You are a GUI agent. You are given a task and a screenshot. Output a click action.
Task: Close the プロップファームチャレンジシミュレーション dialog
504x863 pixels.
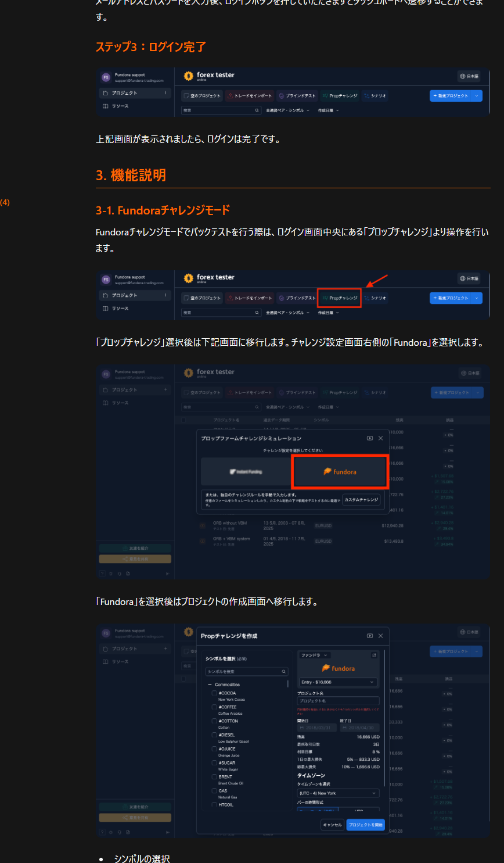pos(381,438)
